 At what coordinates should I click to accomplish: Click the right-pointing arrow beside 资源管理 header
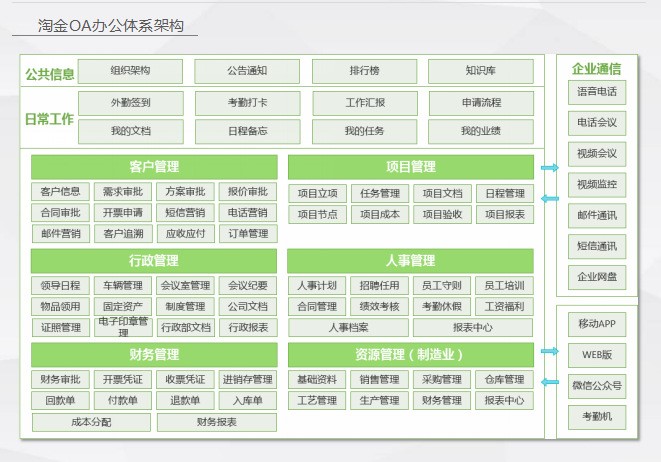pos(549,352)
